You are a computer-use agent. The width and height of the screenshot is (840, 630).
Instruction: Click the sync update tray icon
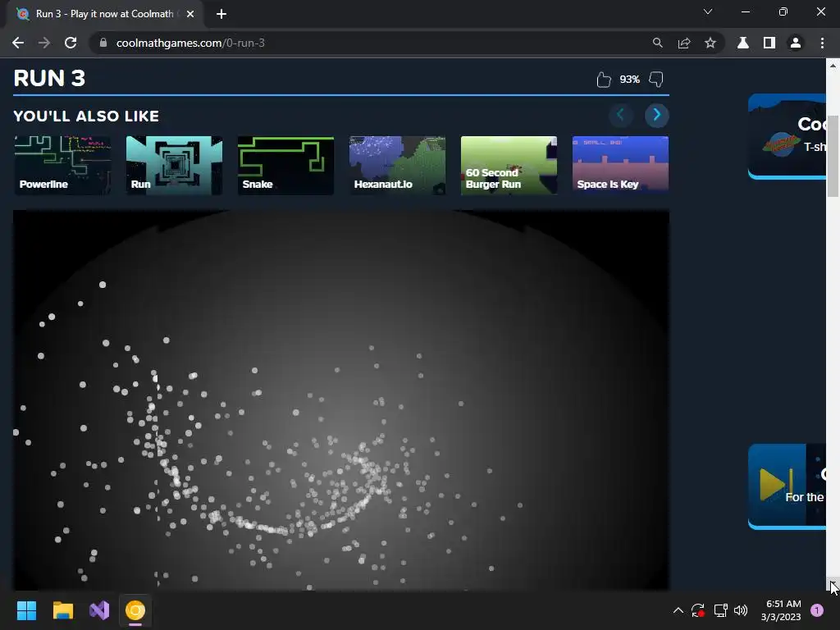coord(698,610)
